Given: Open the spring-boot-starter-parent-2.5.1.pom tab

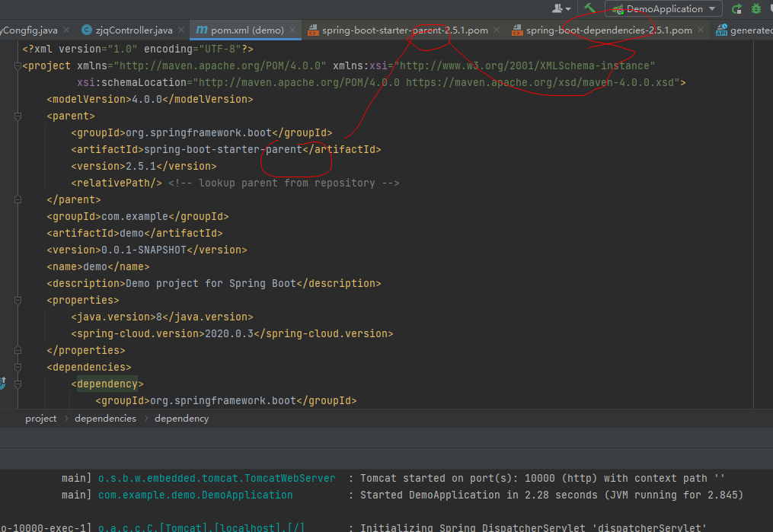Looking at the screenshot, I should pos(404,30).
